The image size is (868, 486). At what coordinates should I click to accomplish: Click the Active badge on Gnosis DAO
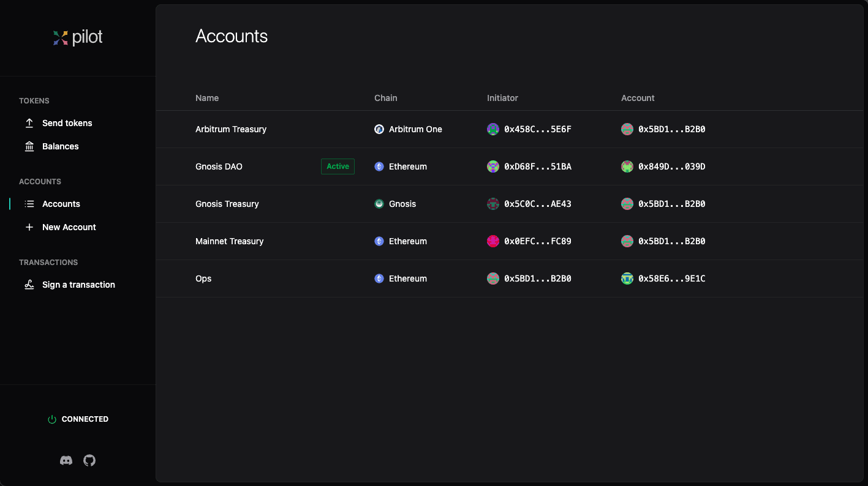click(x=338, y=166)
